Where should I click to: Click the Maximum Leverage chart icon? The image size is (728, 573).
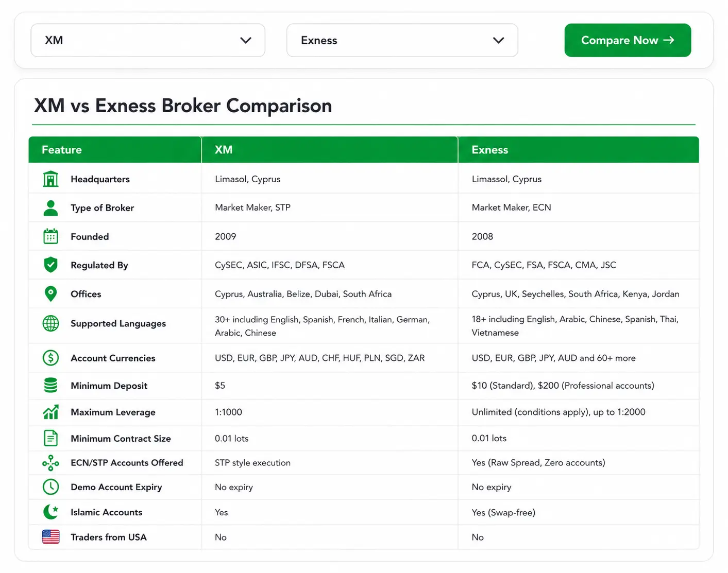click(50, 412)
